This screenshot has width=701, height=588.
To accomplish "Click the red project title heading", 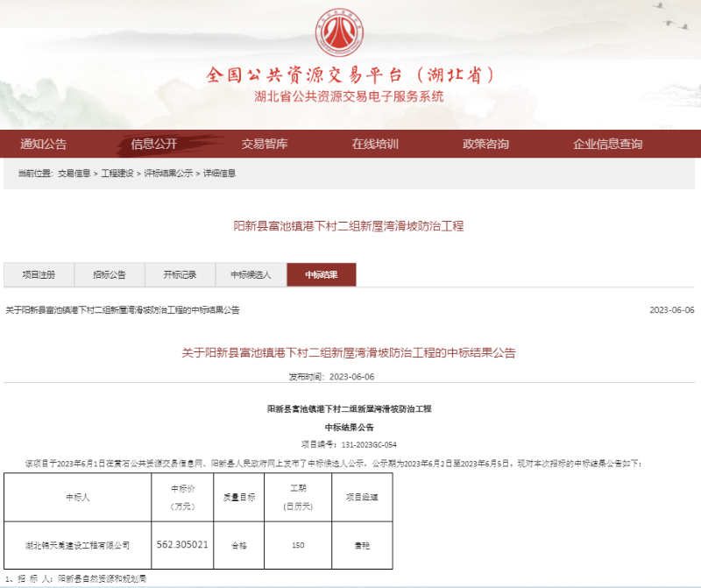I will tap(348, 226).
